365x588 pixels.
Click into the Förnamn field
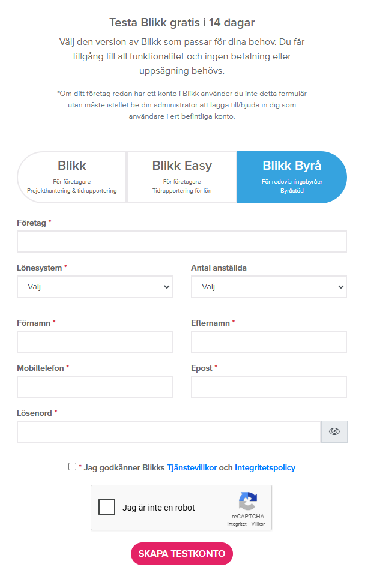click(95, 341)
